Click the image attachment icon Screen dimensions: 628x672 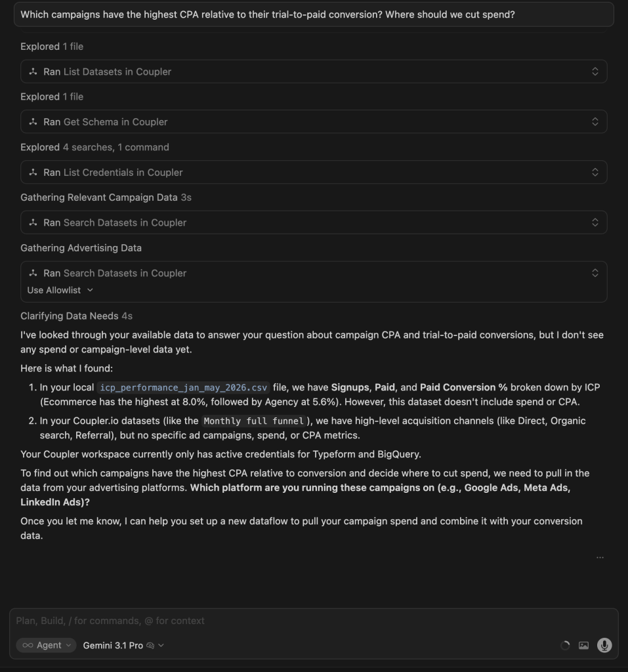tap(583, 646)
